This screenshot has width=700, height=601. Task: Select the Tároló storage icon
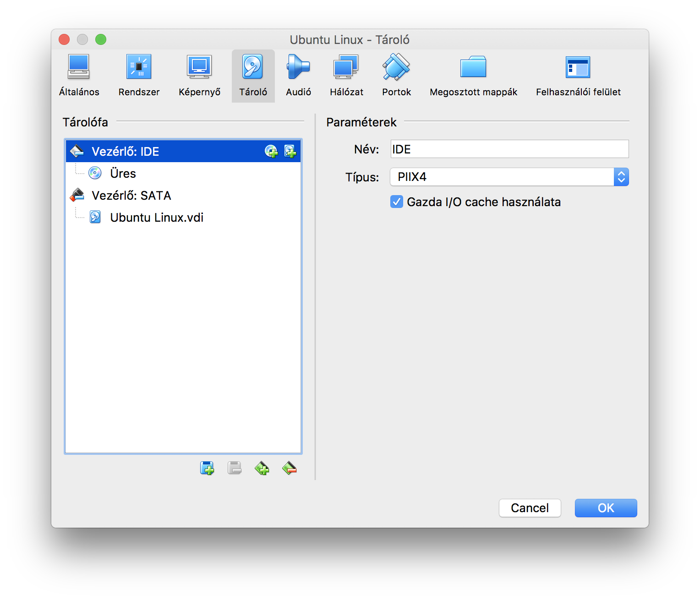[253, 67]
